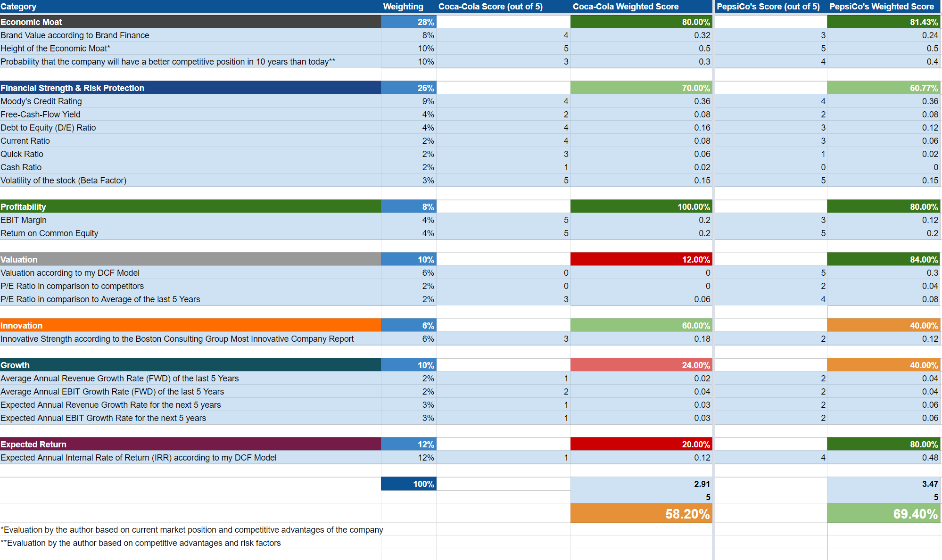942x560 pixels.
Task: Click the Expected Return section header
Action: [x=190, y=444]
